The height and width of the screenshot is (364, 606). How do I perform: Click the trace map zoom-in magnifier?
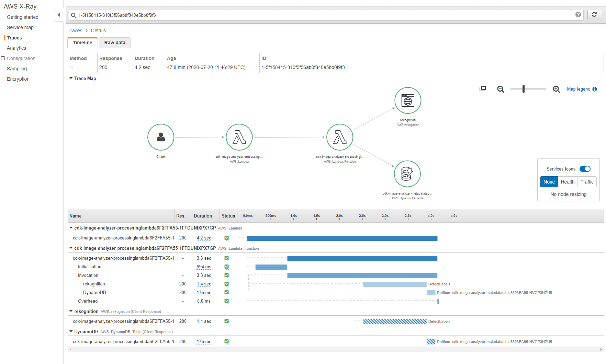[x=556, y=89]
